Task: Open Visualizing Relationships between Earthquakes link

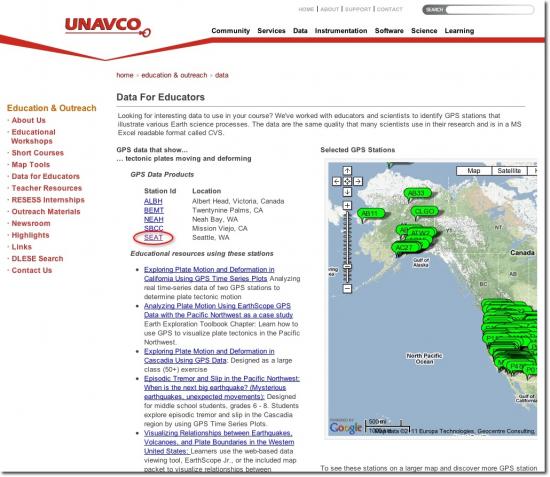Action: pos(219,442)
